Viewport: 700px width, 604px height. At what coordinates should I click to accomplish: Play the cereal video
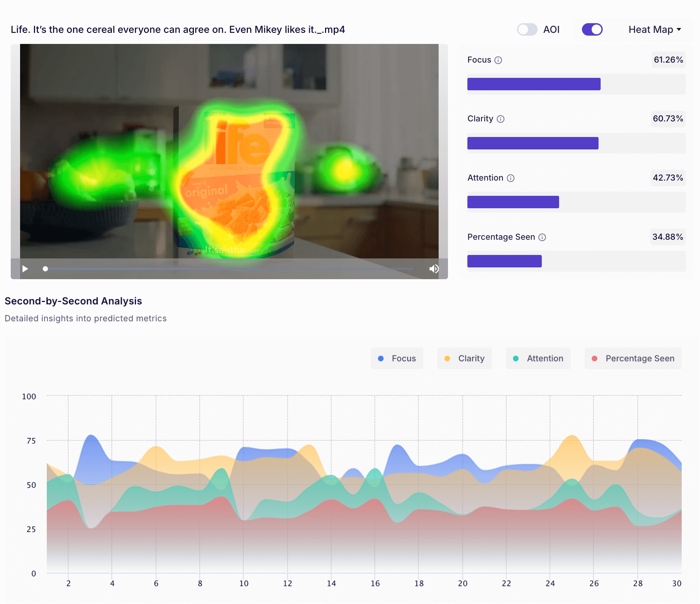click(25, 269)
